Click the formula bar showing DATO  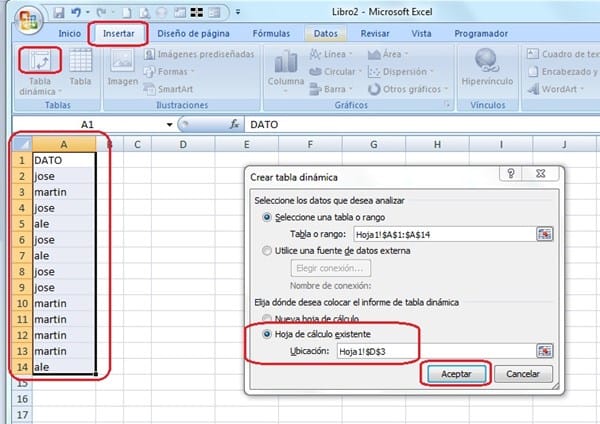[x=421, y=125]
